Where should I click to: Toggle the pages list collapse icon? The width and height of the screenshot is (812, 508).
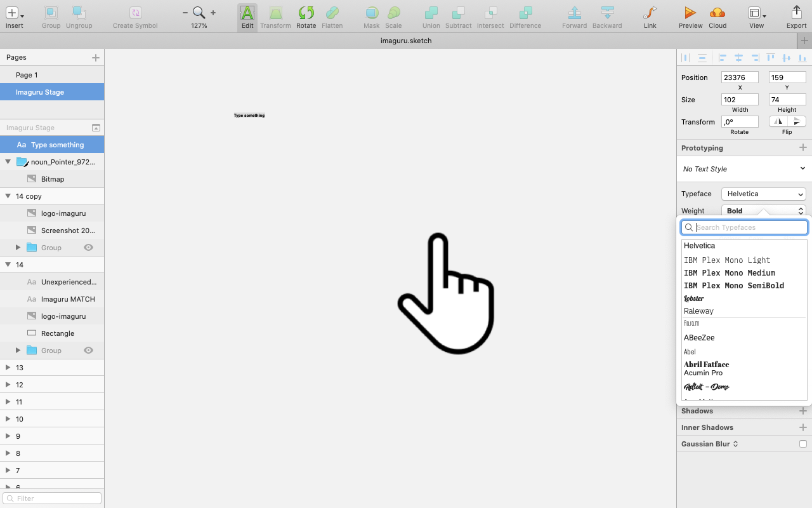click(96, 128)
